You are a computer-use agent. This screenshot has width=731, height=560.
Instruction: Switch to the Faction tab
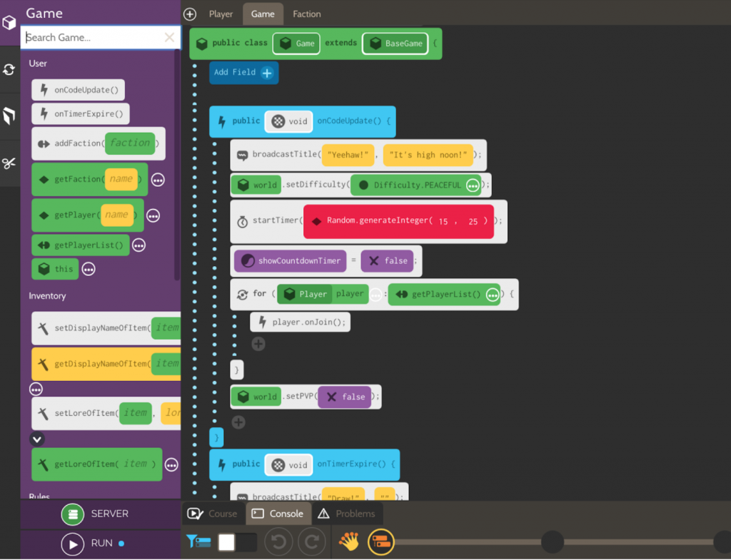[307, 14]
